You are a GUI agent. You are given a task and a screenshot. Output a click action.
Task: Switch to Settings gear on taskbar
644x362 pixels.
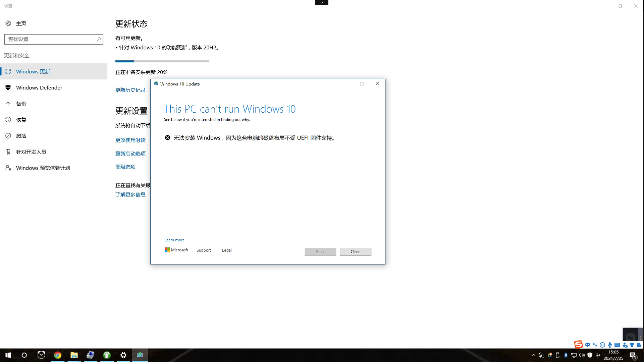coord(123,355)
